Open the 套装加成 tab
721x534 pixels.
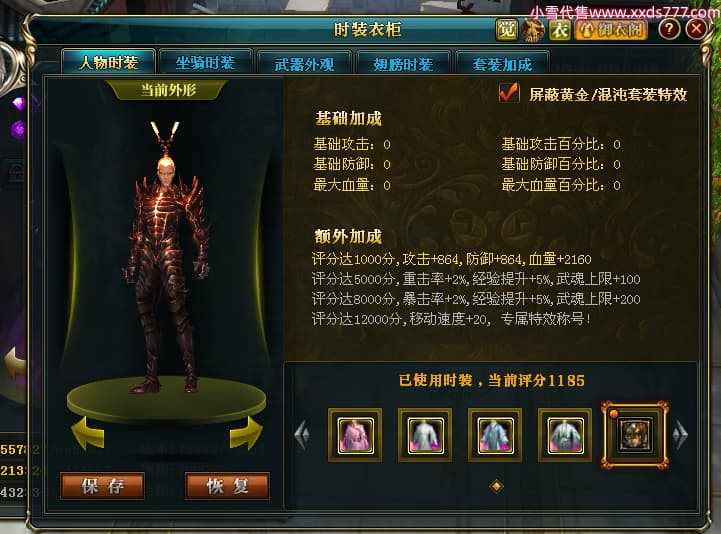pyautogui.click(x=503, y=63)
